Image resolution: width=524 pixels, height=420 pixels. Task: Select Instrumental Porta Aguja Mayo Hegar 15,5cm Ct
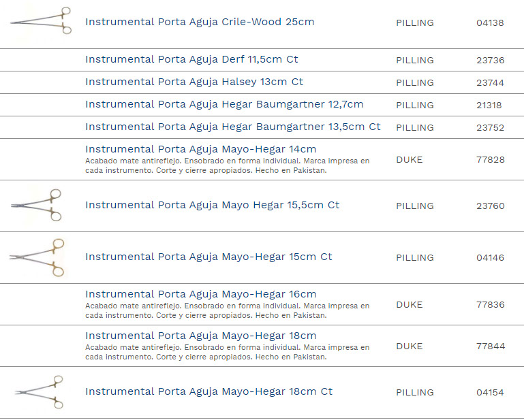pos(212,205)
